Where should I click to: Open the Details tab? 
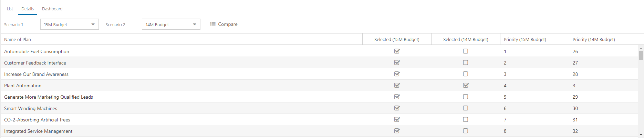pos(28,9)
